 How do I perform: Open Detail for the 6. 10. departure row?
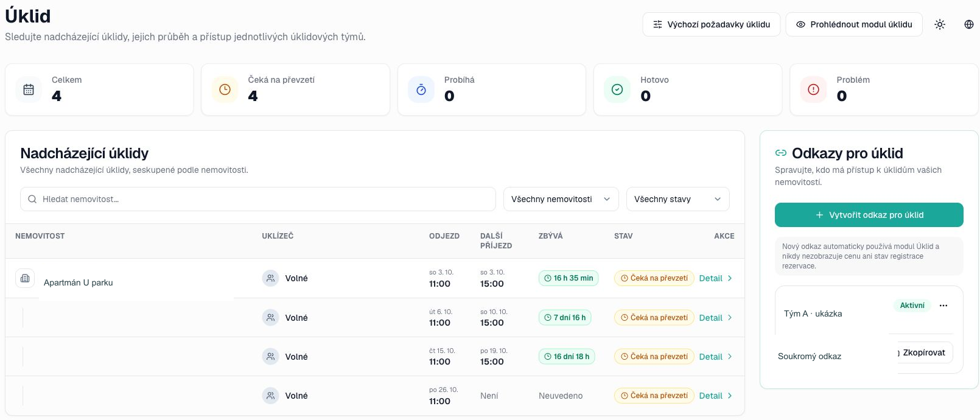pos(716,318)
